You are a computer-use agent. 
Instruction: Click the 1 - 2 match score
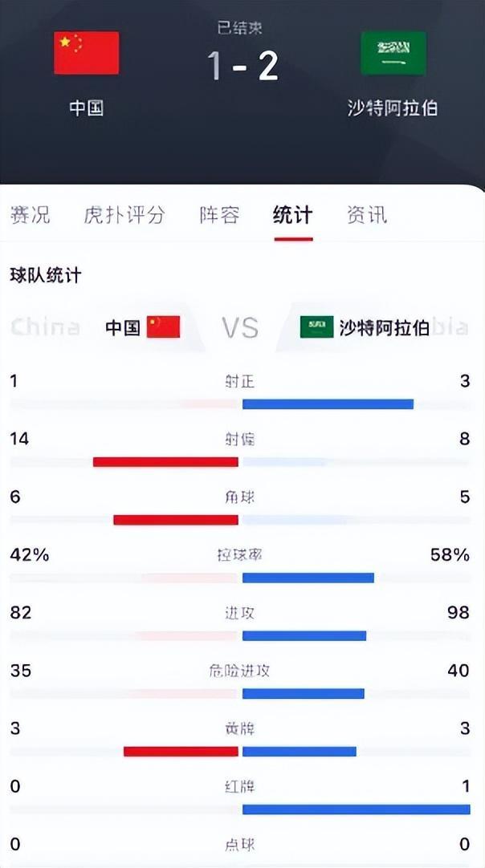tap(243, 66)
